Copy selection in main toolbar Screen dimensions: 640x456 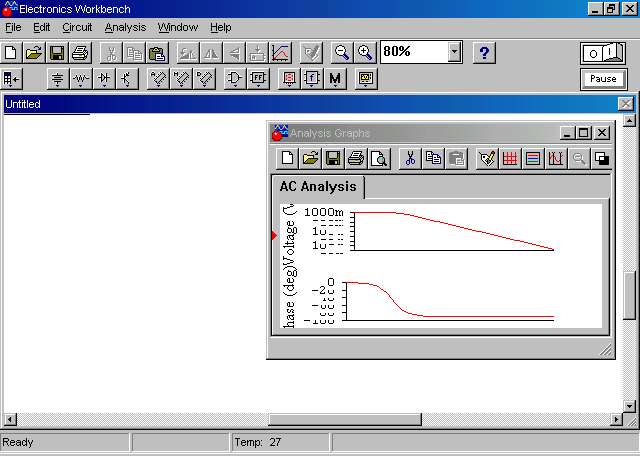(133, 53)
